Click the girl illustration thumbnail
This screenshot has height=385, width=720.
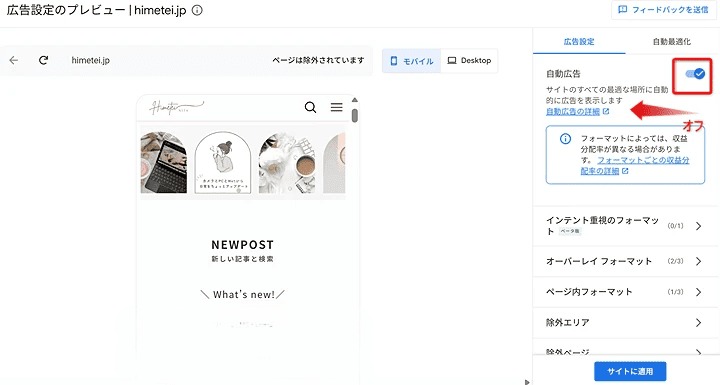point(223,162)
